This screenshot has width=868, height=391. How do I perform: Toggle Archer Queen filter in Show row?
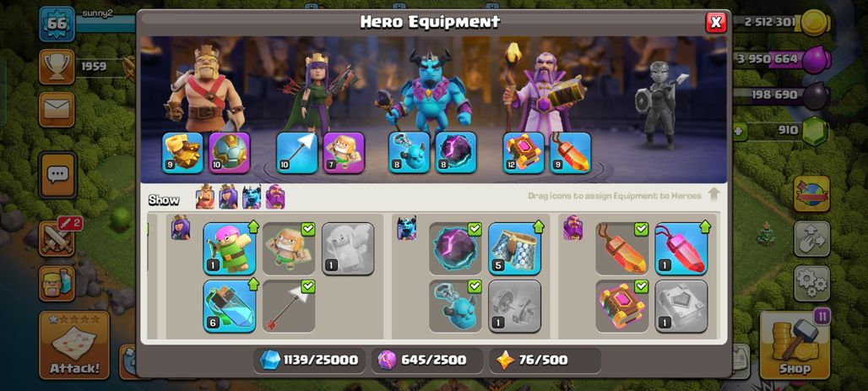click(228, 198)
